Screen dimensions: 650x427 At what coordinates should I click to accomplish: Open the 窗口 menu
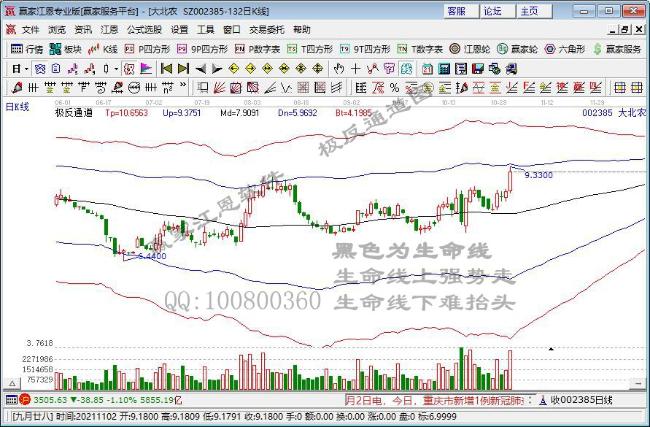231,30
